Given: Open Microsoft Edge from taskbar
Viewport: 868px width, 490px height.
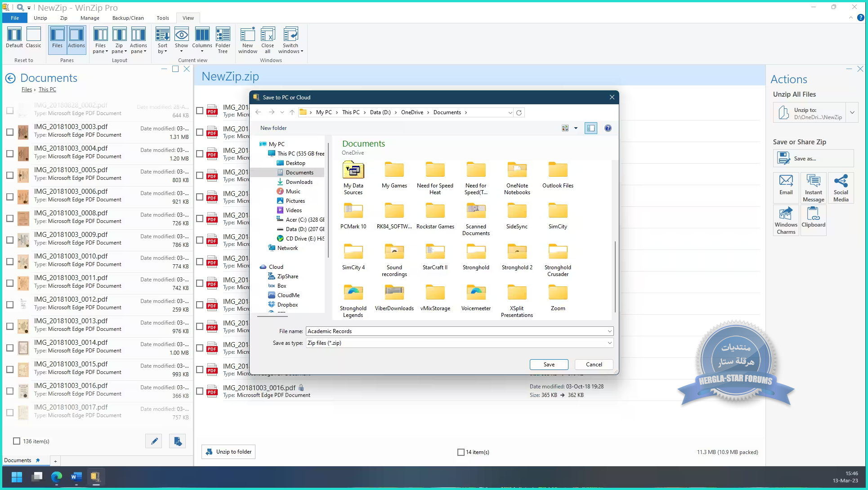Looking at the screenshot, I should [57, 477].
